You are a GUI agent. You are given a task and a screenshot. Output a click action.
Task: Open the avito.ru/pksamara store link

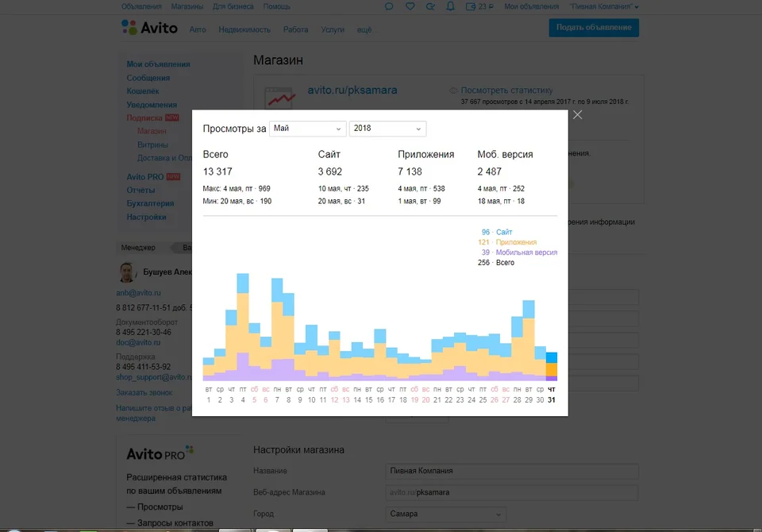point(352,90)
